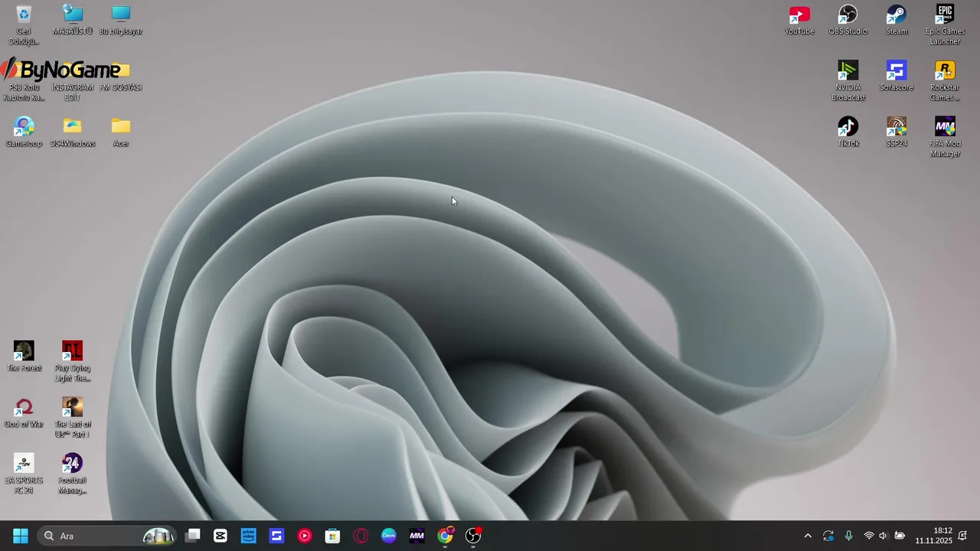Screen dimensions: 980x551
Task: Open Prime Video from the taskbar
Action: click(x=249, y=536)
